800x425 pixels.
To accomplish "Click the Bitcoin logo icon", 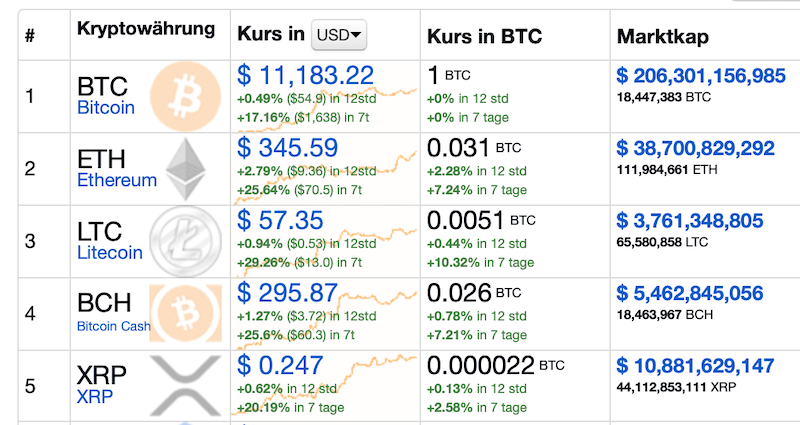I will click(x=183, y=96).
